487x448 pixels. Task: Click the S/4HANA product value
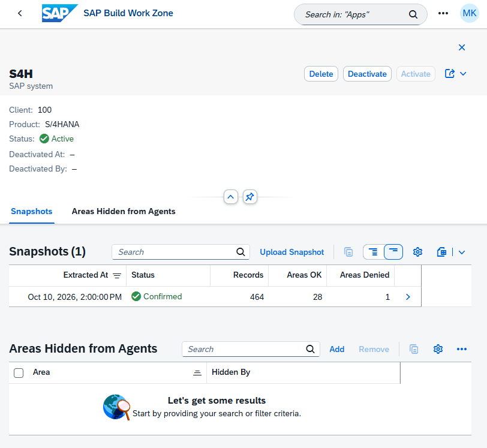62,124
